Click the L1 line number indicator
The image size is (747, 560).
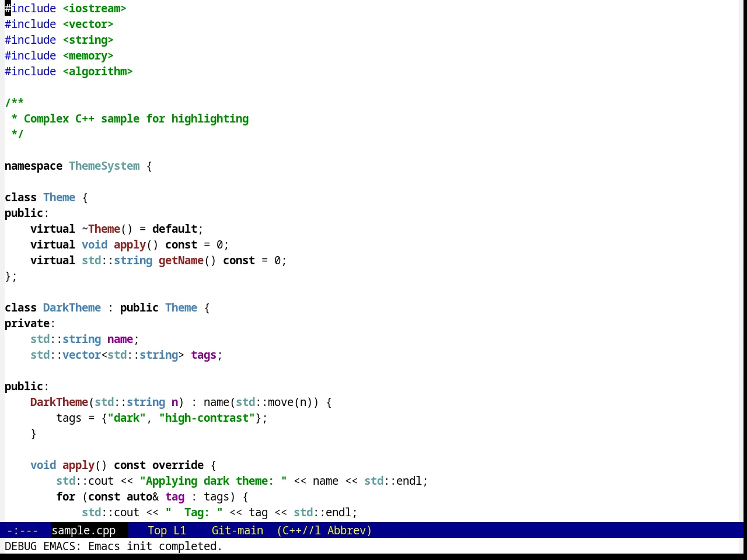[x=180, y=530]
